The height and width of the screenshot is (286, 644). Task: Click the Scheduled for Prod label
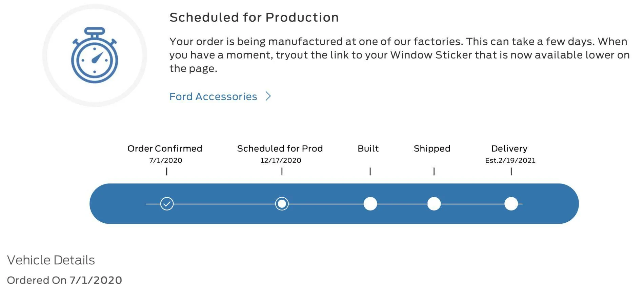click(x=280, y=149)
